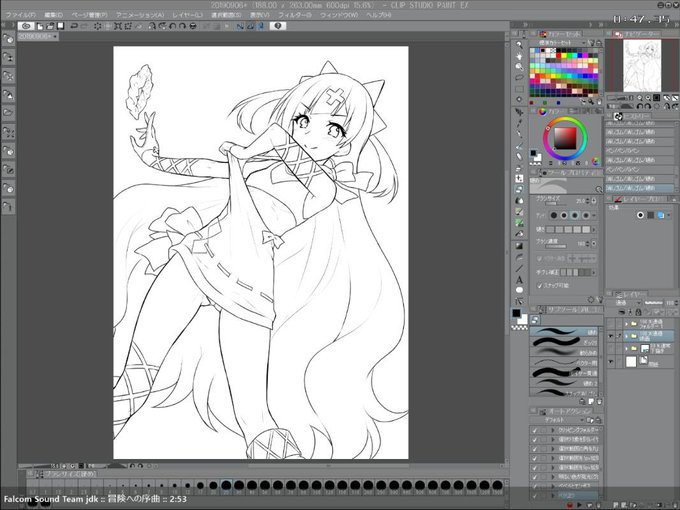This screenshot has height=510, width=680.
Task: Select the Rectangle selection tool
Action: click(x=519, y=89)
